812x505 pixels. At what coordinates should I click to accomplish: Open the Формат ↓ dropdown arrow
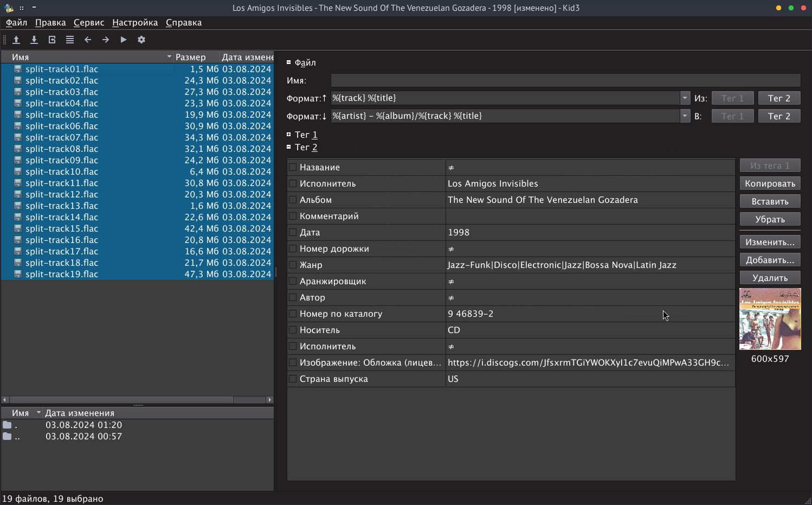[x=685, y=116]
